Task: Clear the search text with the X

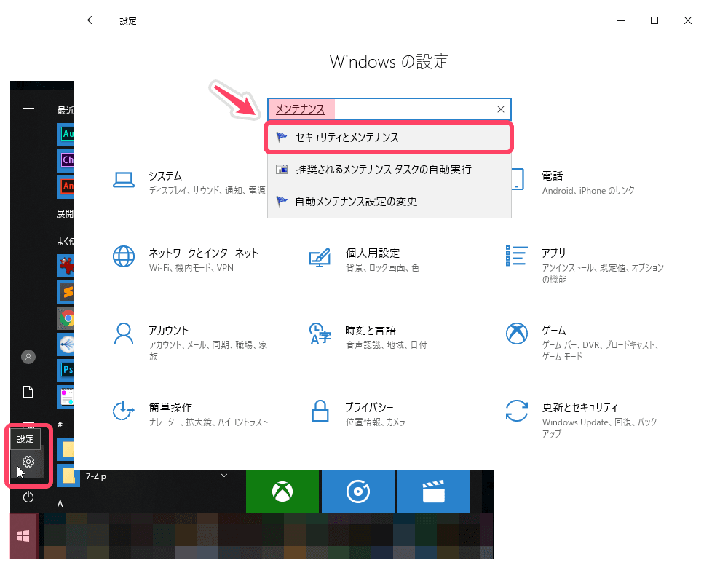Action: 501,109
